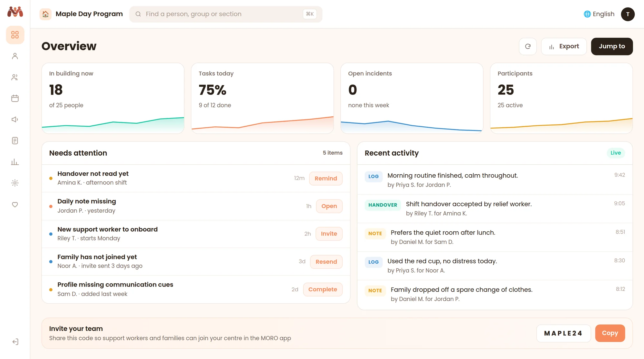This screenshot has width=644, height=359.
Task: Open the document notes icon in sidebar
Action: point(15,141)
